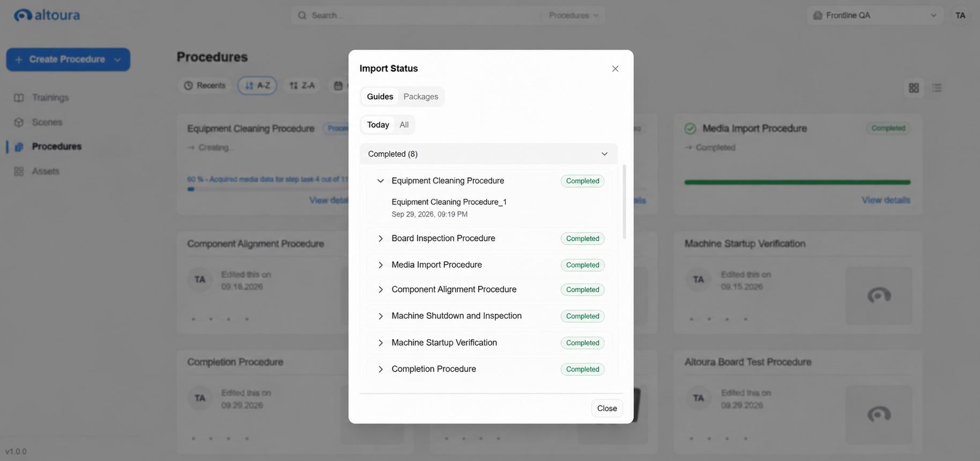980x461 pixels.
Task: Expand Component Alignment Procedure row
Action: click(381, 289)
